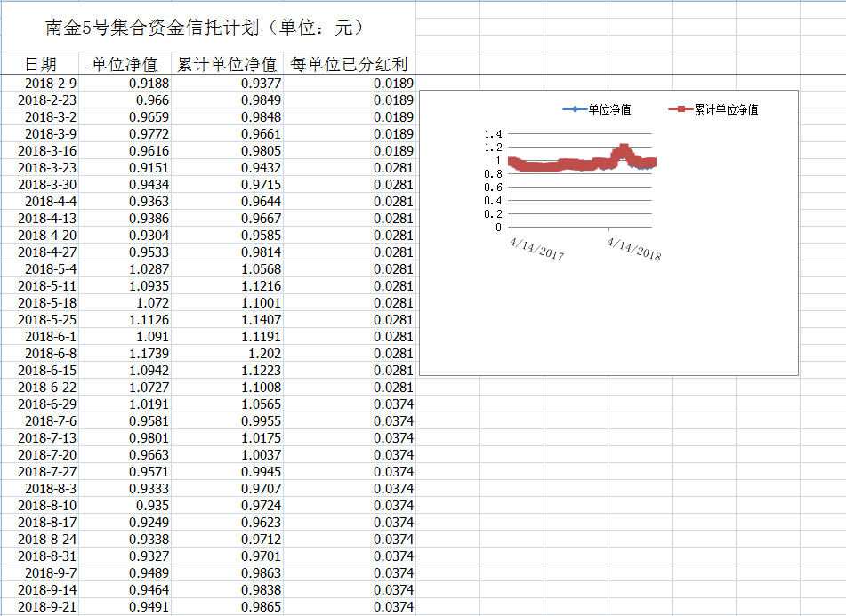
Task: Click the 日期 column header
Action: point(40,64)
